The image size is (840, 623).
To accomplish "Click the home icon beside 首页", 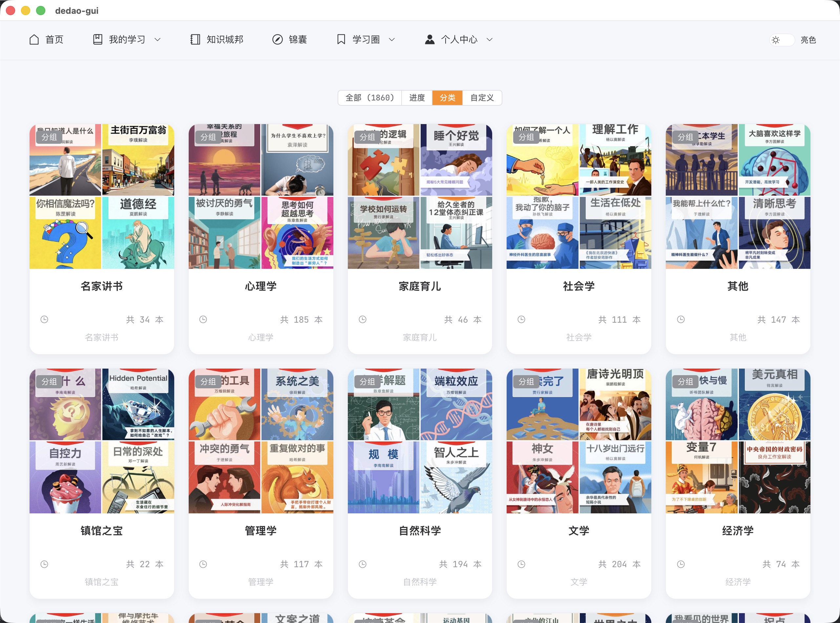I will coord(34,40).
